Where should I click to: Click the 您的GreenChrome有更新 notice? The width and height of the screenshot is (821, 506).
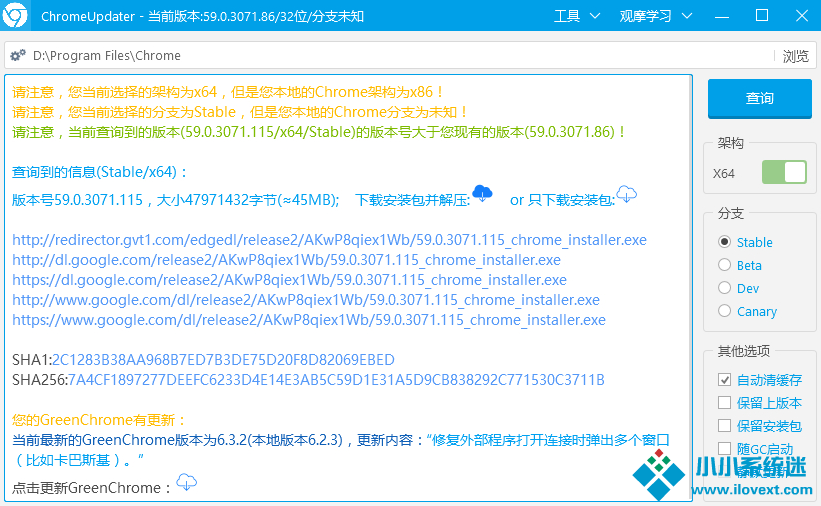pyautogui.click(x=99, y=420)
